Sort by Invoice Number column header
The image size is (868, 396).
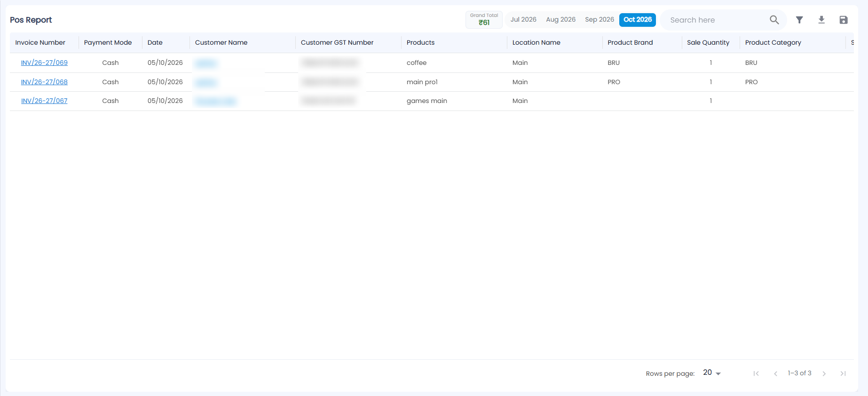40,42
